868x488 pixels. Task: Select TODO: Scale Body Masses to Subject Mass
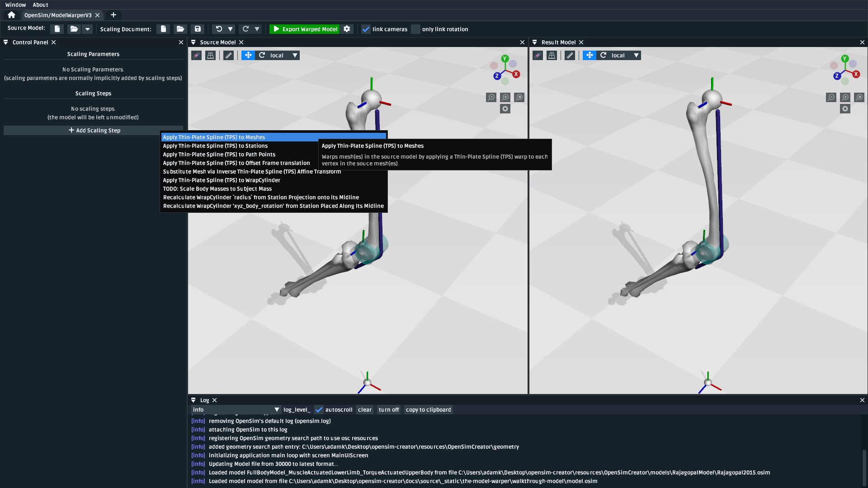pyautogui.click(x=274, y=189)
